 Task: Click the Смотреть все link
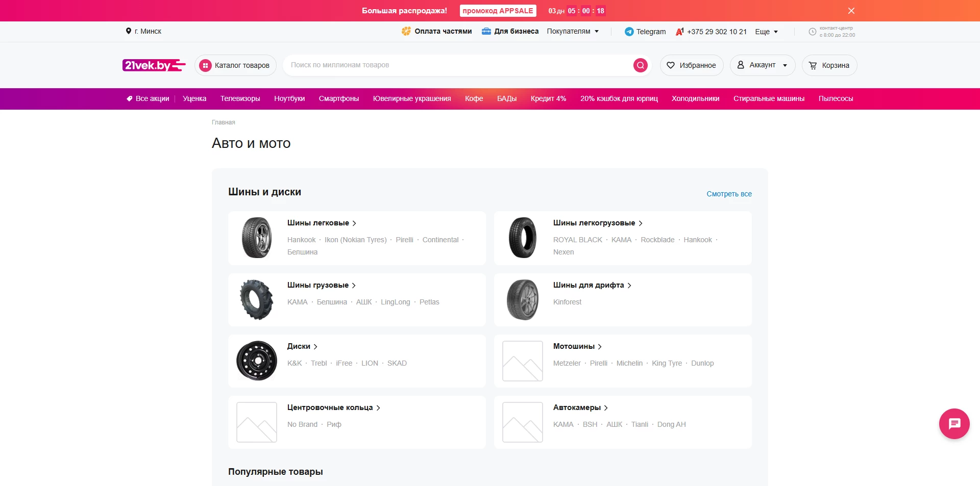coord(729,194)
